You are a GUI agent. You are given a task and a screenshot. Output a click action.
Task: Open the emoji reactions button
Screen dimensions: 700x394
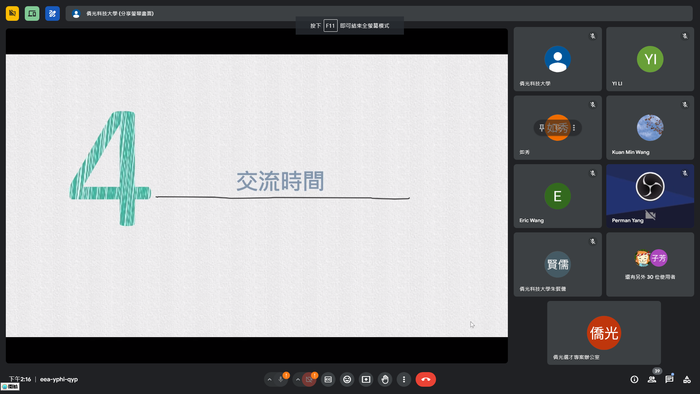[347, 379]
